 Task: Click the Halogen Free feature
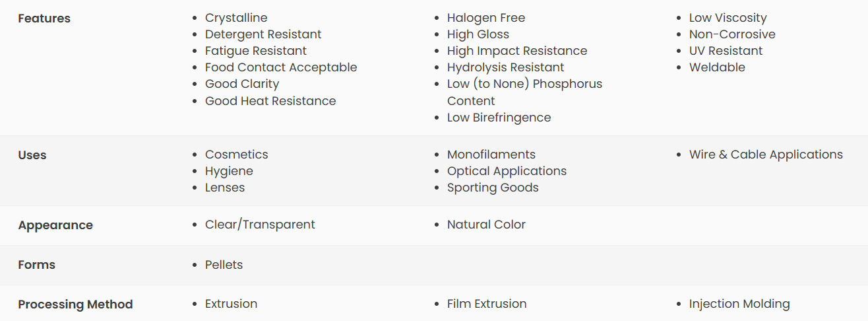tap(486, 18)
